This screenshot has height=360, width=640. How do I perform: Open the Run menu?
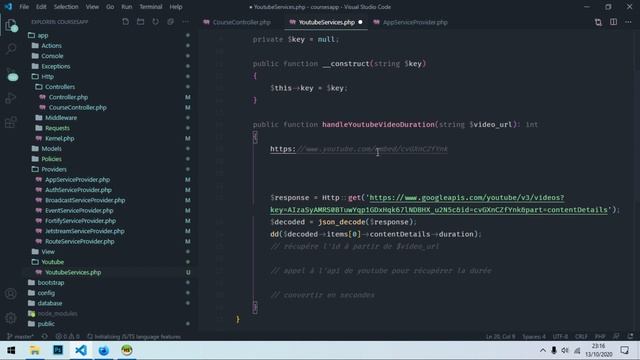[127, 7]
